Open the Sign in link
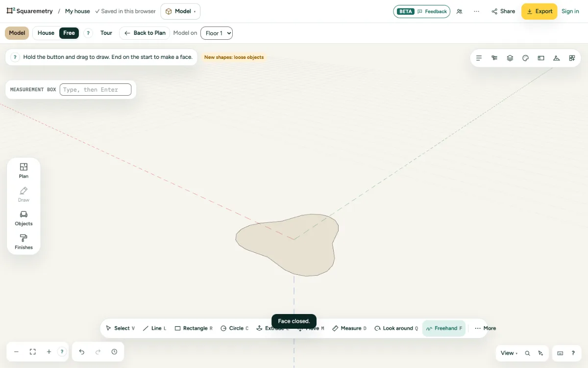This screenshot has width=588, height=368. tap(570, 11)
